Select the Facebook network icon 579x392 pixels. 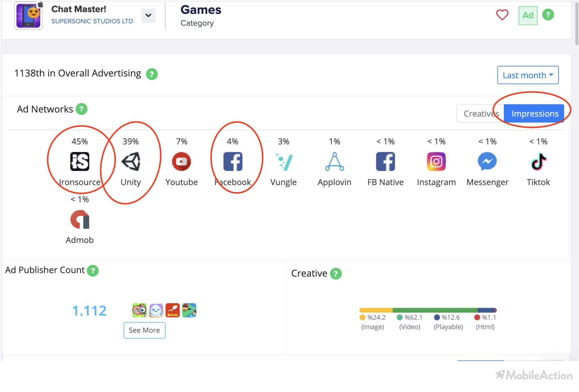coord(233,161)
